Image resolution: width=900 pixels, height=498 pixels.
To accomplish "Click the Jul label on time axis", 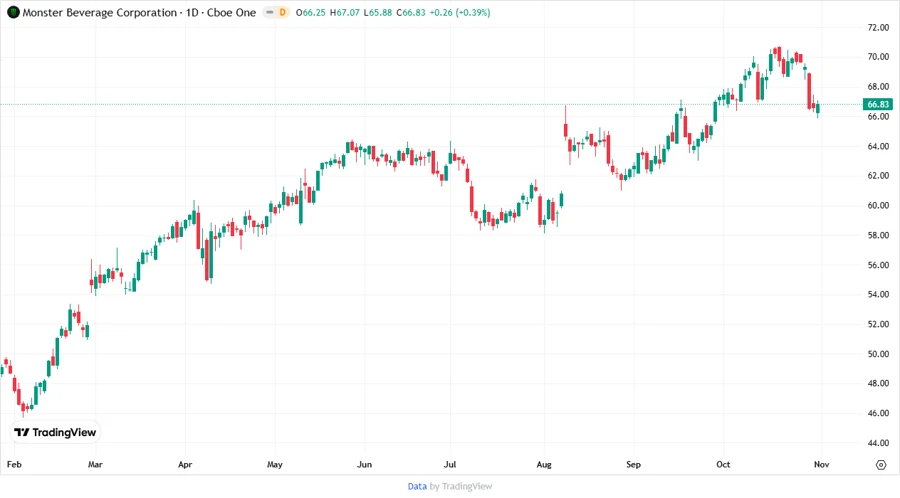I will click(x=450, y=464).
